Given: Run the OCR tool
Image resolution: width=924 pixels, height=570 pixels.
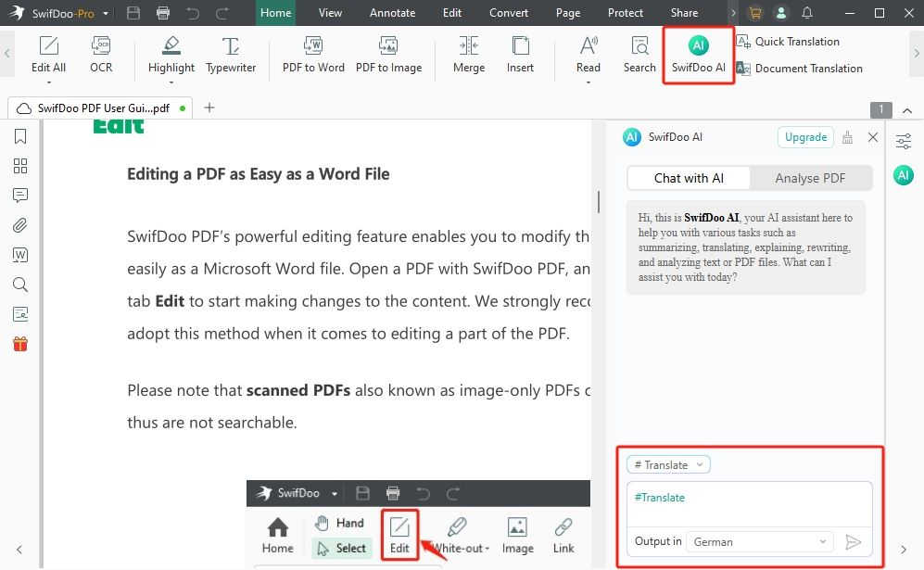Looking at the screenshot, I should (x=101, y=55).
